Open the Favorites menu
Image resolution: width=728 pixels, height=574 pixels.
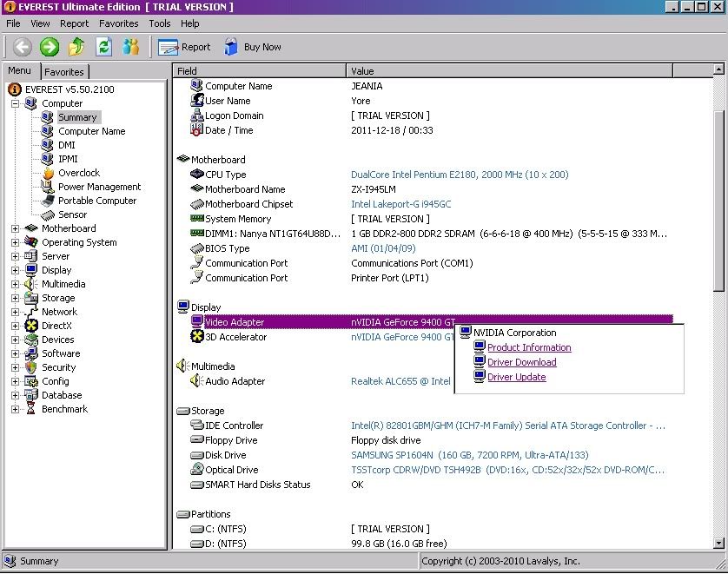point(119,23)
